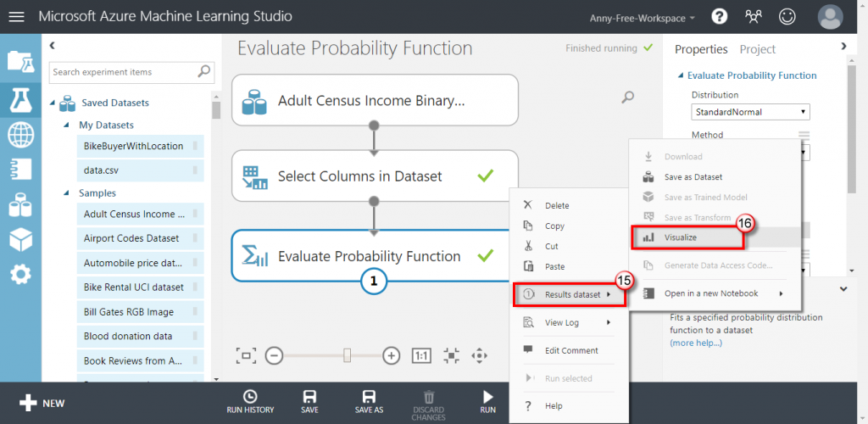868x424 pixels.
Task: Collapse the Saved Datasets tree node
Action: (x=53, y=103)
